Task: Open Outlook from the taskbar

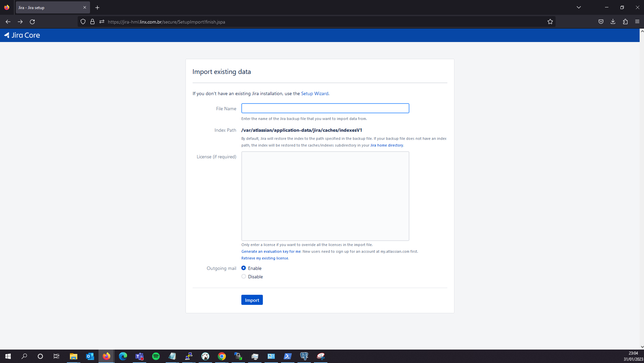Action: (x=90, y=356)
